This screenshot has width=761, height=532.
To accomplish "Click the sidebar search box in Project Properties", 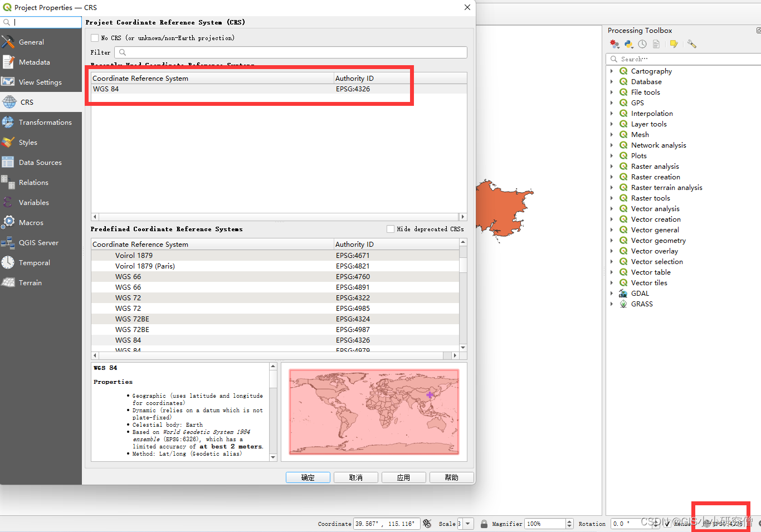I will click(41, 22).
